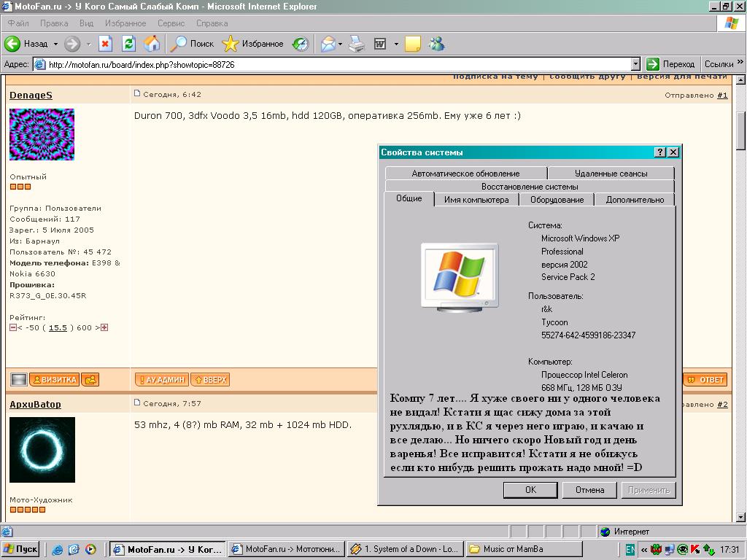Click the ВВЕРХ button

tap(210, 379)
